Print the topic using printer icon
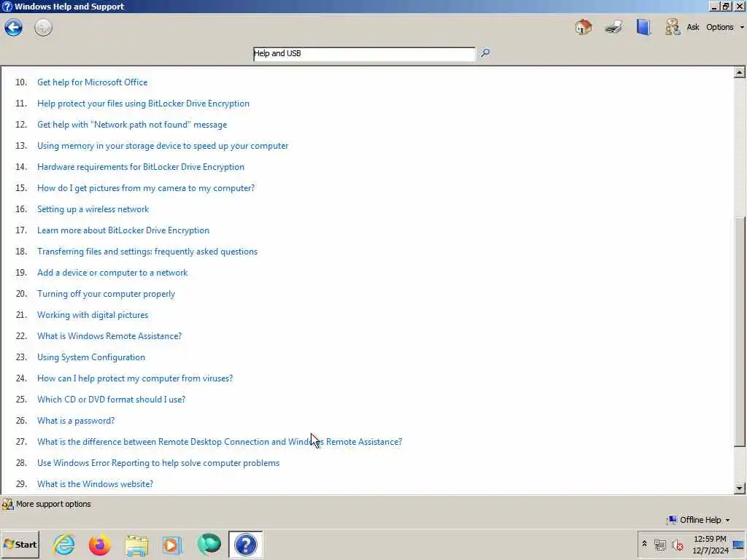 coord(614,27)
